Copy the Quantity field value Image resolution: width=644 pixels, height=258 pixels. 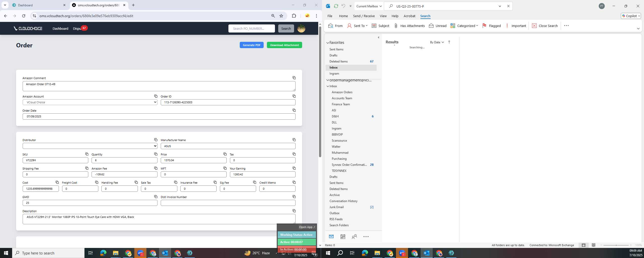tap(156, 154)
